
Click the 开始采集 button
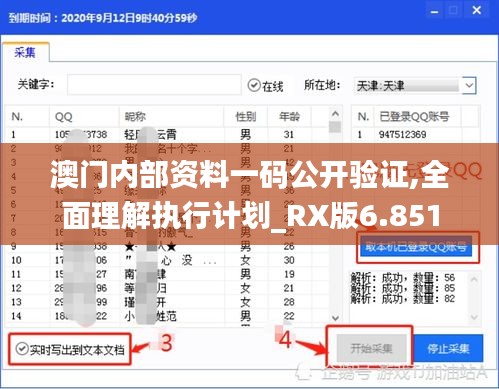pyautogui.click(x=371, y=348)
